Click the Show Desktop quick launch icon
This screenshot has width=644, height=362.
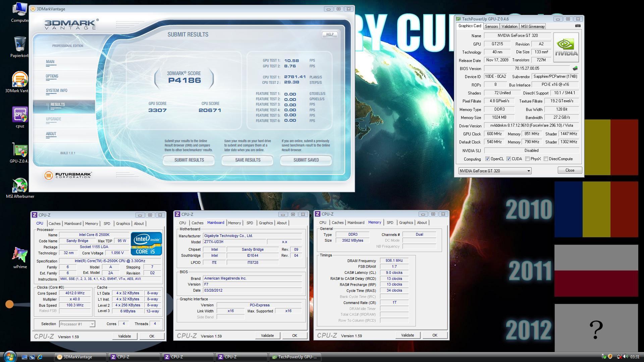[x=24, y=357]
